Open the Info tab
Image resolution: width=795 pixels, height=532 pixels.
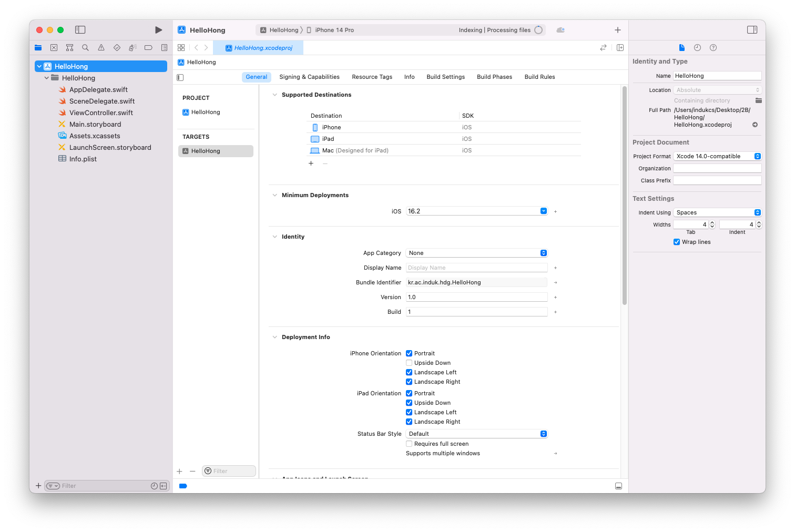(410, 77)
